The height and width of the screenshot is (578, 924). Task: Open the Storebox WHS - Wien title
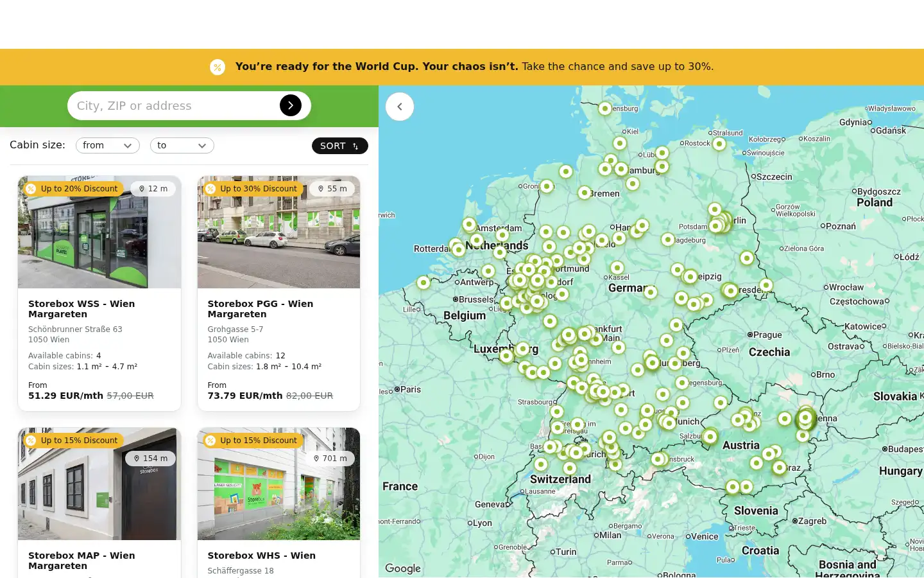point(262,556)
